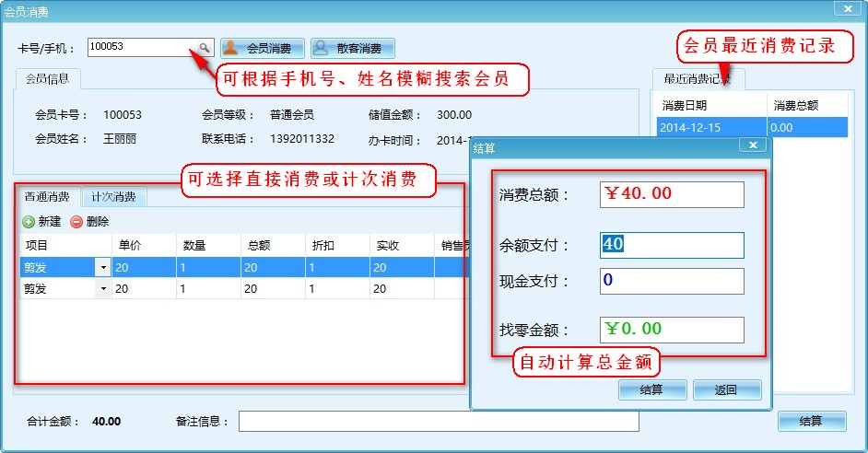This screenshot has height=453, width=868.
Task: Click the 余额支付 balance payment input field
Action: [671, 245]
